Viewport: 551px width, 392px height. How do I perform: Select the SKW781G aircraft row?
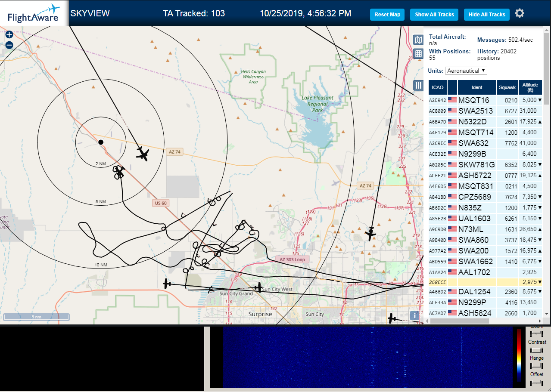click(x=486, y=164)
